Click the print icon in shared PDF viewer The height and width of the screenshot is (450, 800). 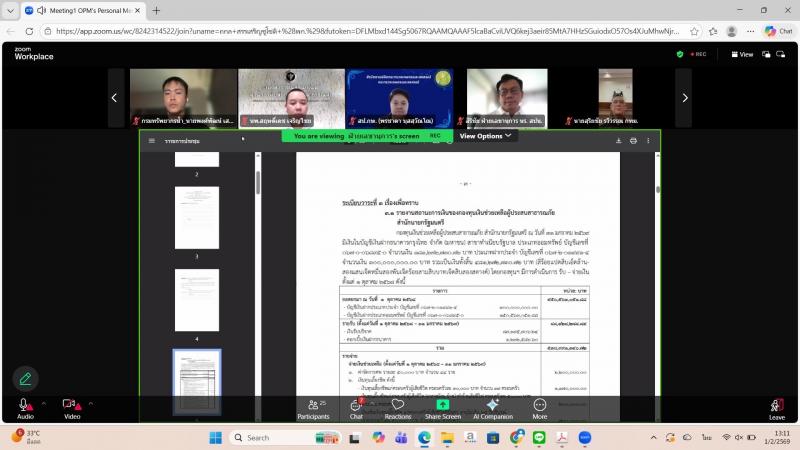pyautogui.click(x=633, y=141)
